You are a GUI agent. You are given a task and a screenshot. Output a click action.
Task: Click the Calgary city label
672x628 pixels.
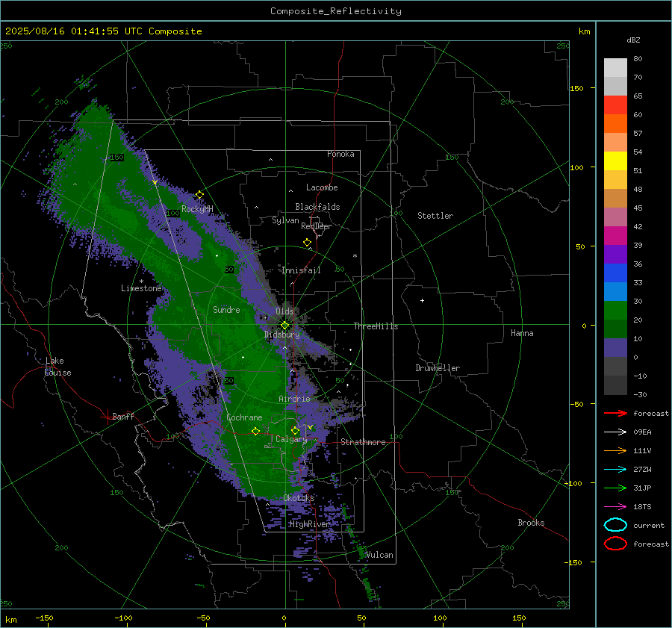[x=291, y=439]
